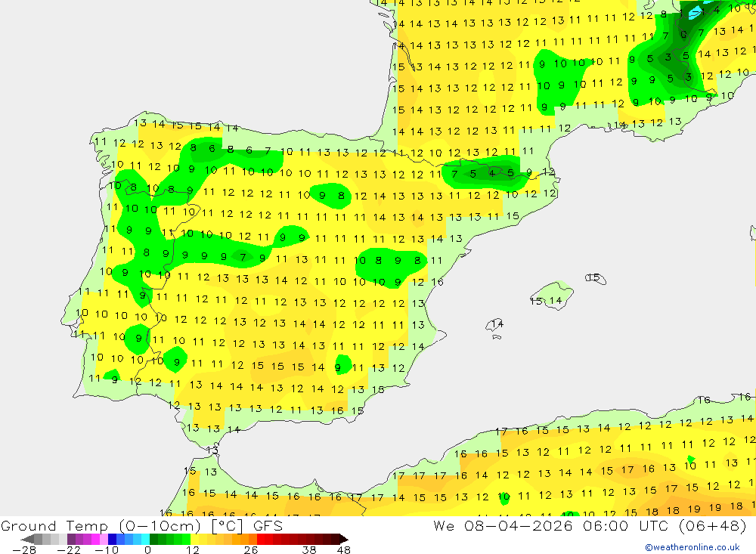756x554 pixels.
Task: Open the weatheronline.co.uk link
Action: coord(692,547)
